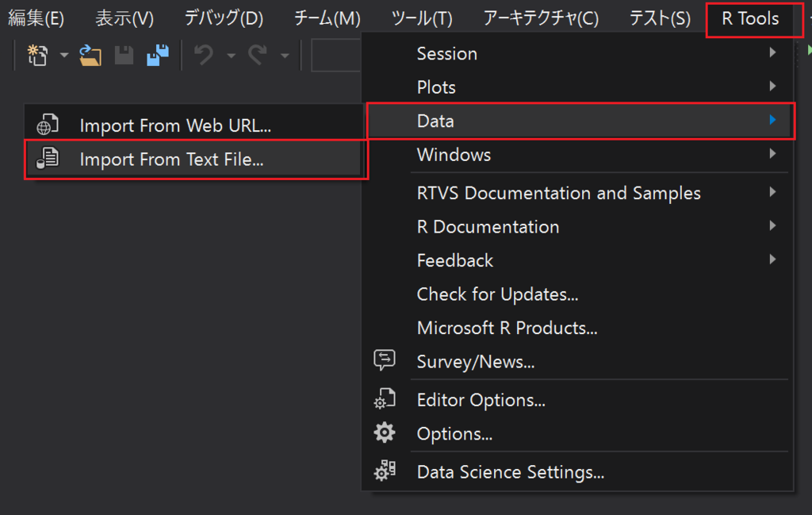Click the Save All icon

tap(158, 56)
